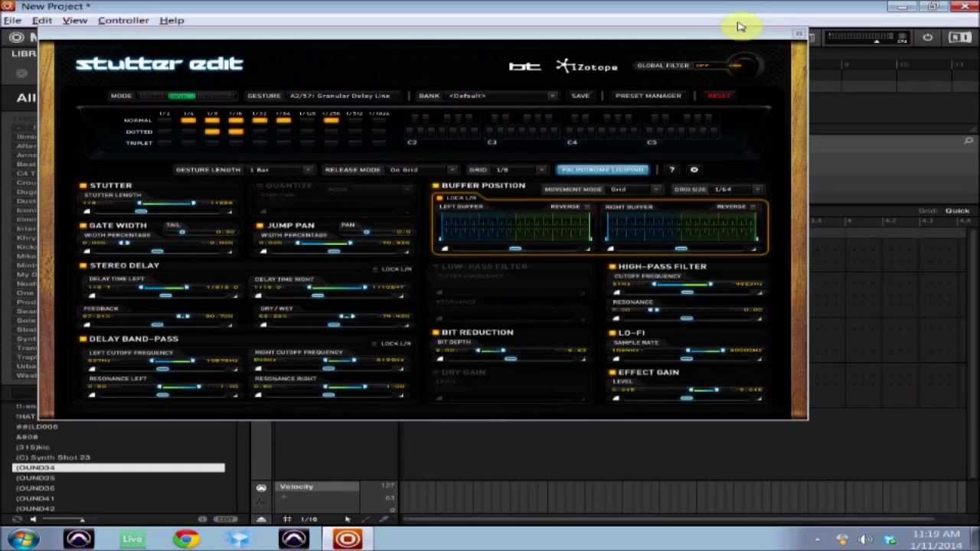Toggle the JUMP PAN module enable square

[260, 225]
